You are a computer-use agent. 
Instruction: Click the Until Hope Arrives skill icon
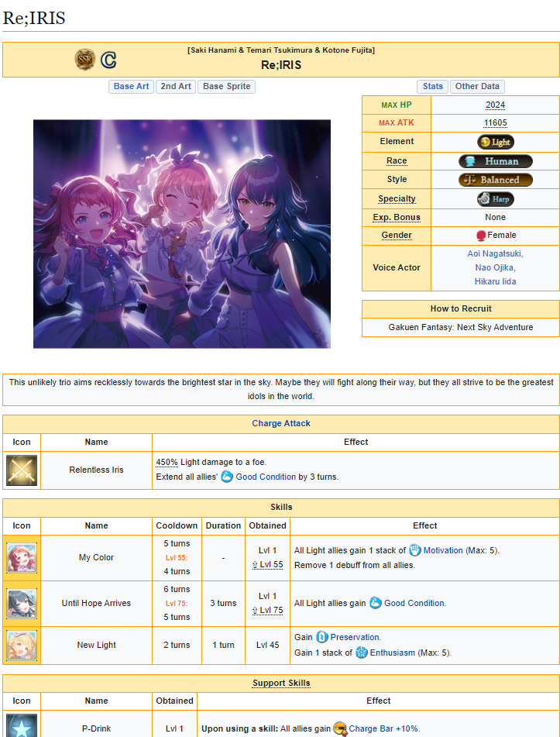pyautogui.click(x=22, y=604)
